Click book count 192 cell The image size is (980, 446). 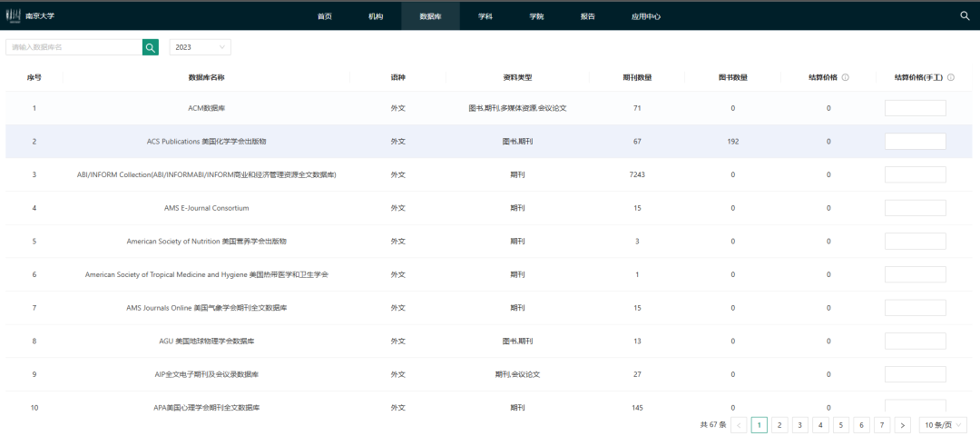coord(733,142)
